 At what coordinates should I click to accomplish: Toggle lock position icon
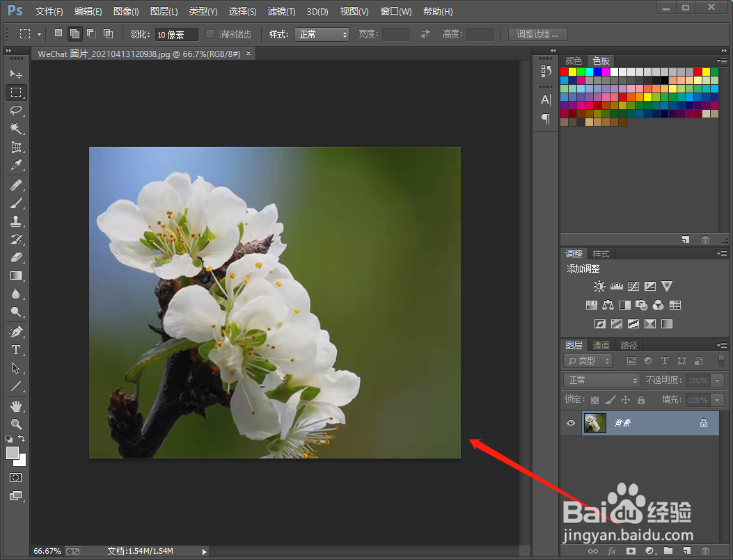626,400
